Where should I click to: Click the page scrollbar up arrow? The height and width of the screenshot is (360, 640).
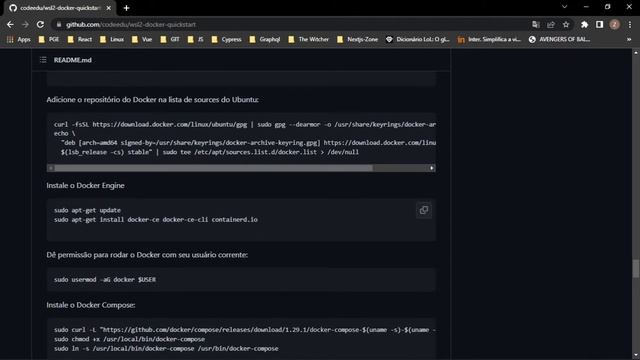coord(636,53)
